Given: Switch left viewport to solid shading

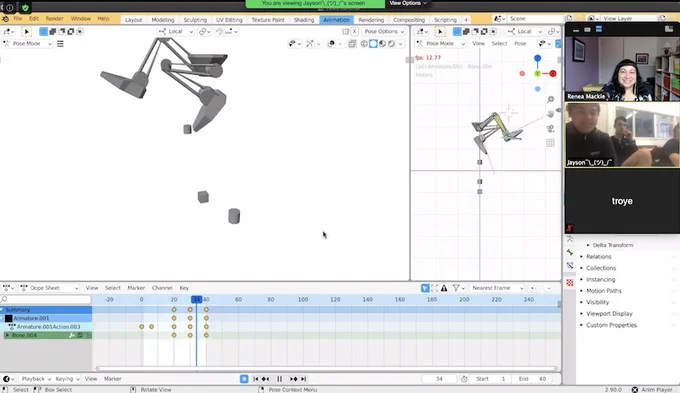Looking at the screenshot, I should pos(373,44).
